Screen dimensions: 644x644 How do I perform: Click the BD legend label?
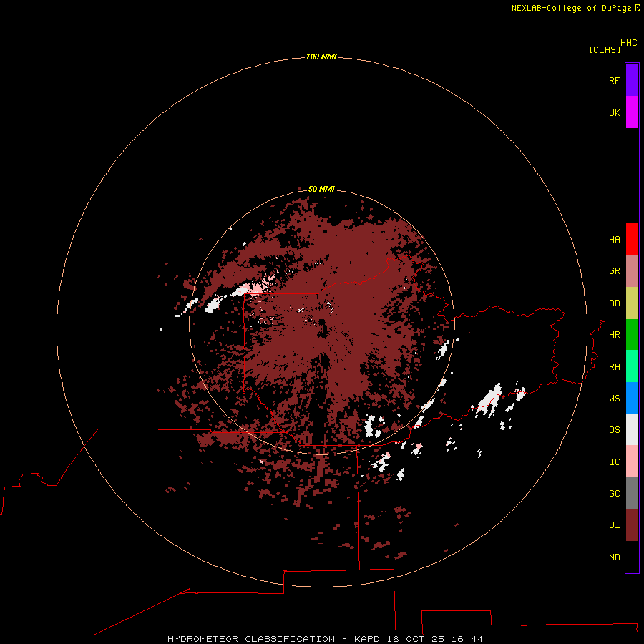click(614, 303)
